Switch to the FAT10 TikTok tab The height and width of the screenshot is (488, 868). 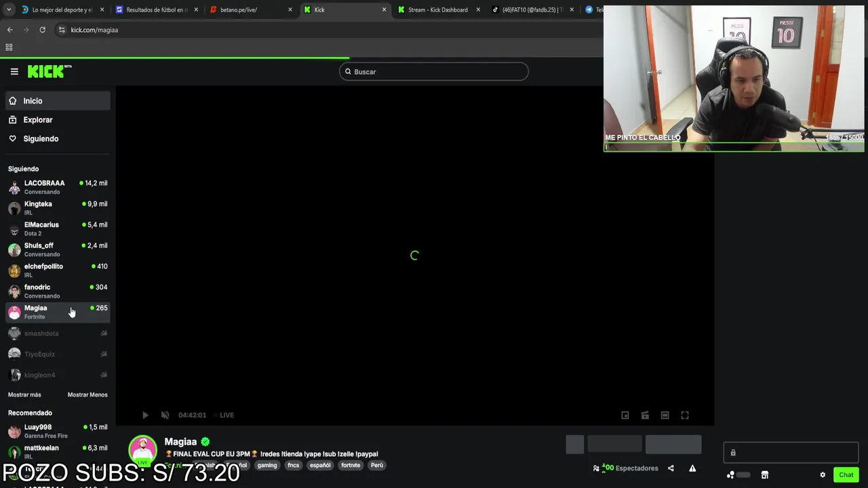533,10
